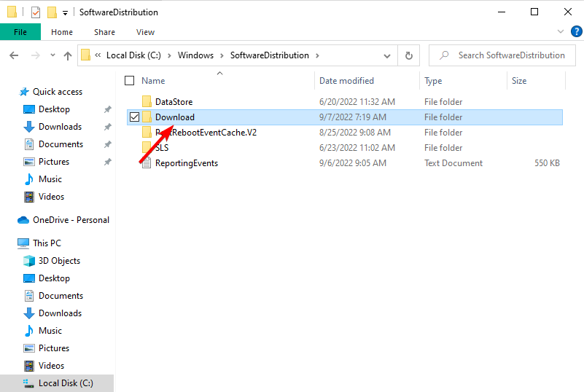Image resolution: width=584 pixels, height=392 pixels.
Task: Click the 550 KB size value
Action: (x=547, y=162)
